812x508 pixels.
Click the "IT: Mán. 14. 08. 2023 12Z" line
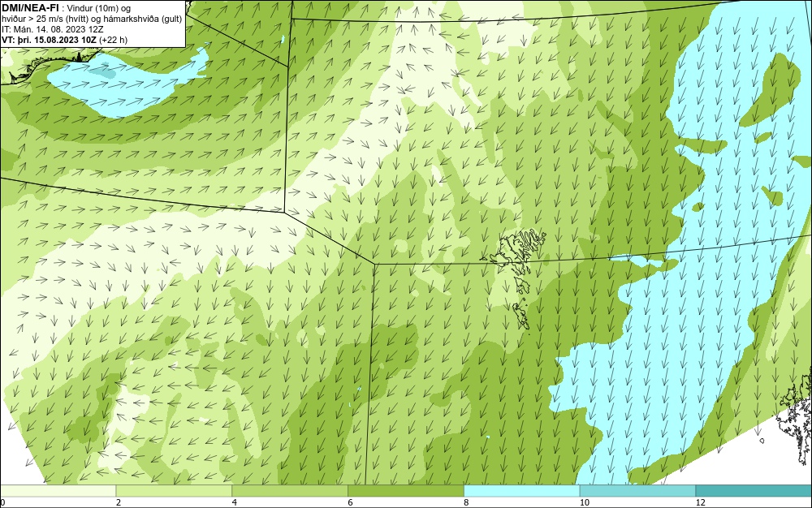[x=53, y=29]
